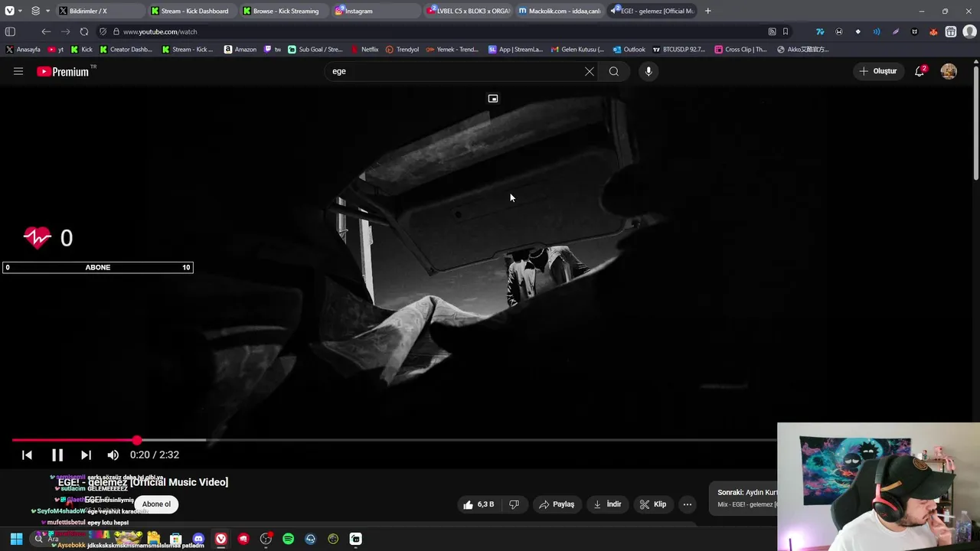Open the Kick bookmark
This screenshot has height=551, width=980.
tap(81, 49)
